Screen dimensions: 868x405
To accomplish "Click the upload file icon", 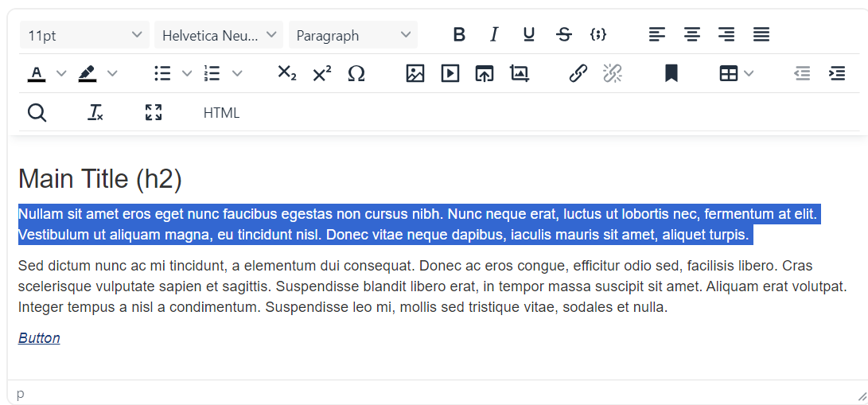I will coord(485,73).
